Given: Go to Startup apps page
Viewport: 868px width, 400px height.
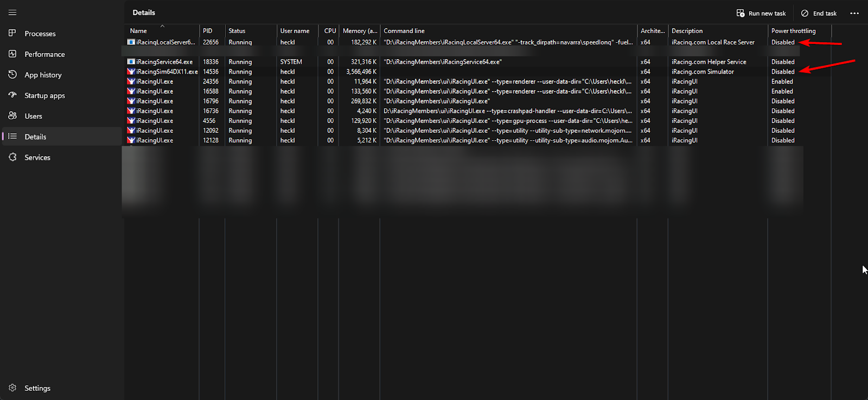Looking at the screenshot, I should point(62,95).
